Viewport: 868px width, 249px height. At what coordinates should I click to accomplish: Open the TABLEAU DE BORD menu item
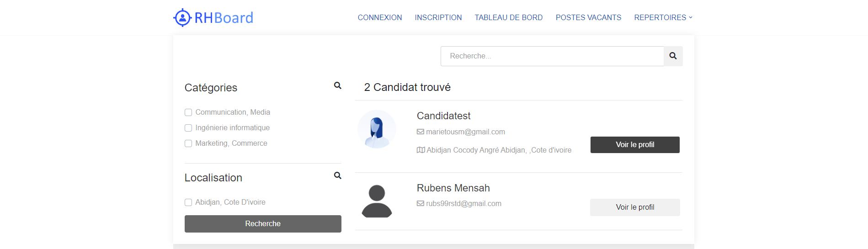pyautogui.click(x=509, y=17)
